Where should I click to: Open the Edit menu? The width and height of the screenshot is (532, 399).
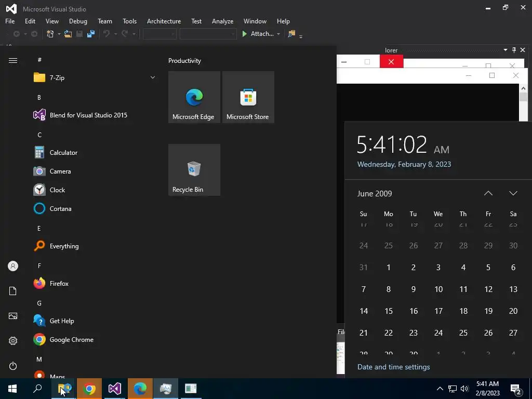(x=30, y=21)
